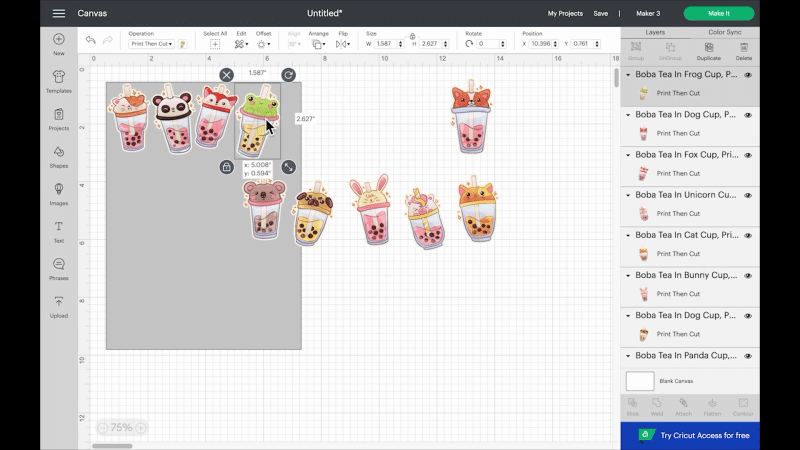Collapse the Boba Tea In Fox Cup layer
Viewport: 800px width, 450px height.
click(628, 155)
